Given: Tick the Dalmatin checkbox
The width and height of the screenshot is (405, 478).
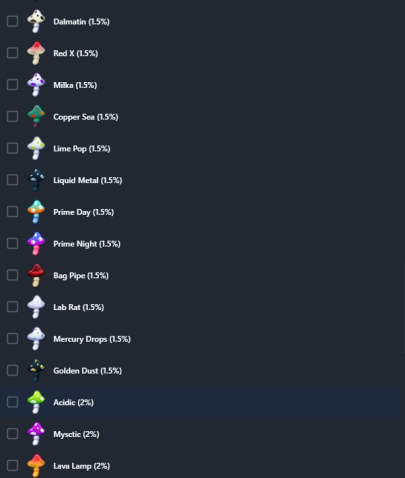Looking at the screenshot, I should [x=12, y=21].
